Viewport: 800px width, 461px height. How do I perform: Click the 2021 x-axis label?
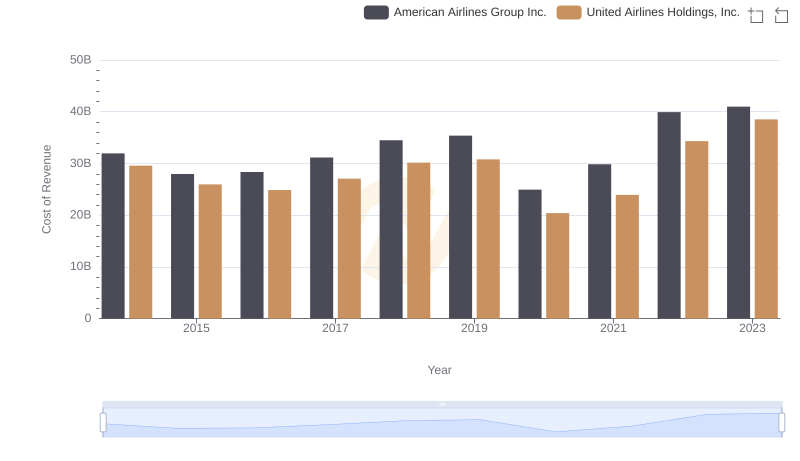point(613,328)
